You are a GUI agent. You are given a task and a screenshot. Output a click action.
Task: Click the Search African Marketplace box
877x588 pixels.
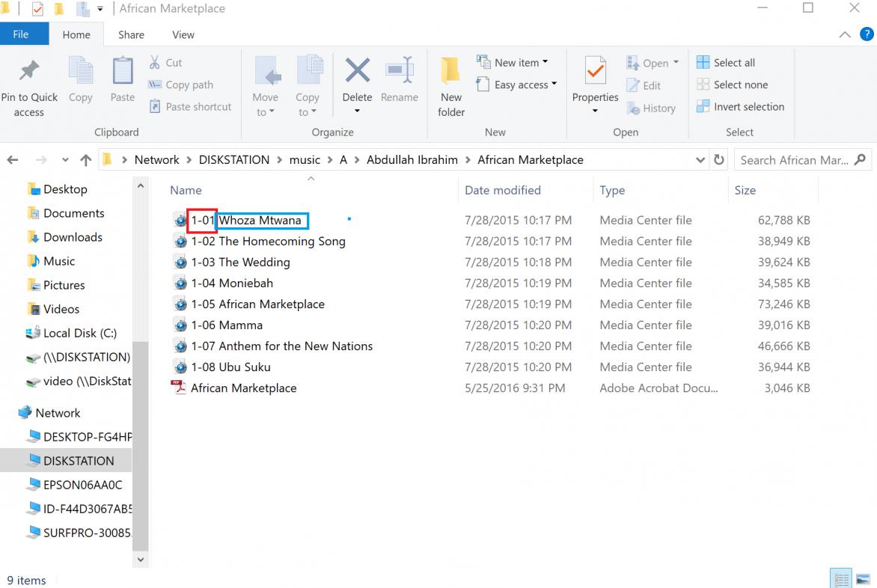point(793,160)
